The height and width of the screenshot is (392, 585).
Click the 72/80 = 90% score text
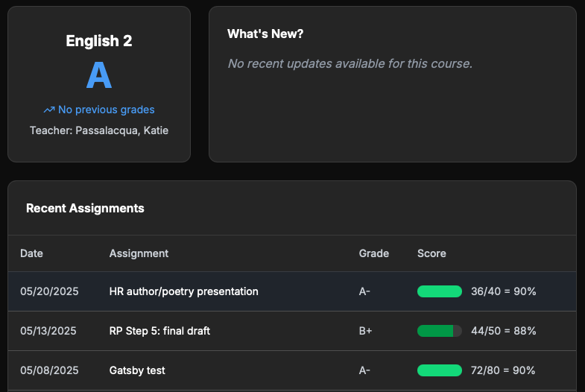[x=503, y=370]
